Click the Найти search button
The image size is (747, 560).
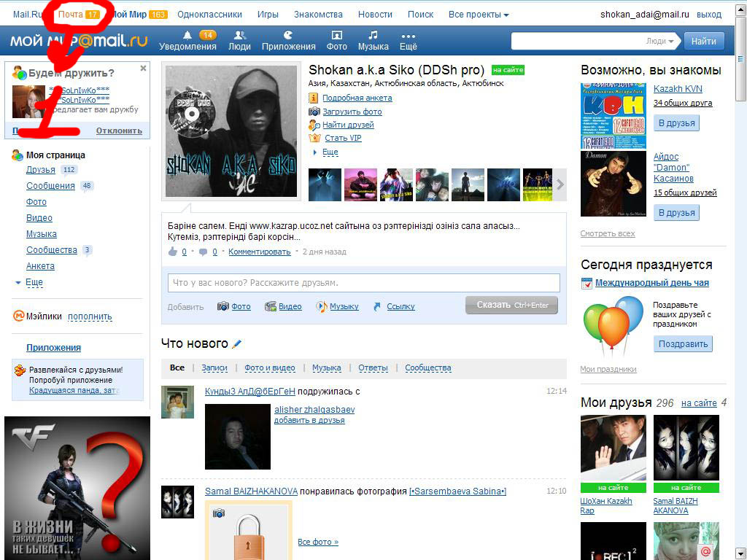[x=704, y=41]
